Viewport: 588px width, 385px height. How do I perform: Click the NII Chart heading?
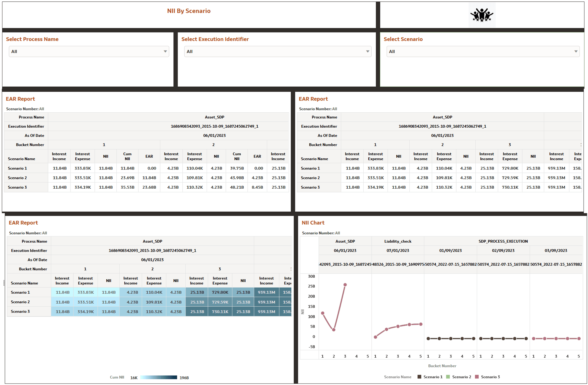[x=313, y=223]
